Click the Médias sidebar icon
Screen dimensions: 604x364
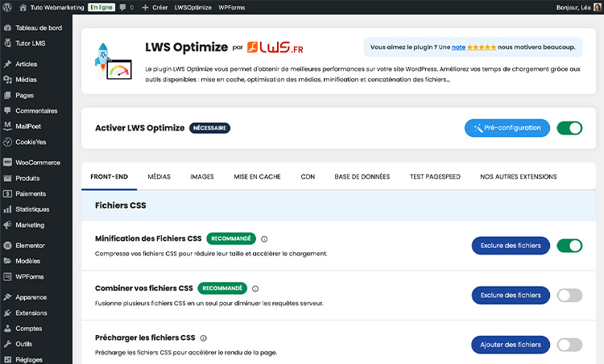pyautogui.click(x=8, y=80)
